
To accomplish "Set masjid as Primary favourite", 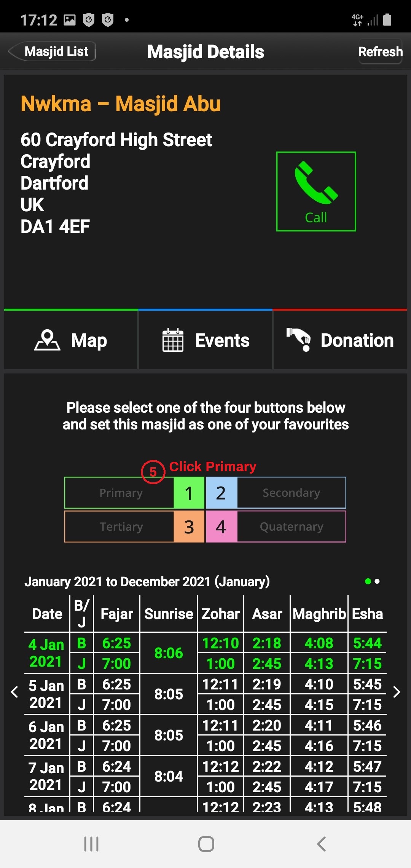I will point(120,493).
